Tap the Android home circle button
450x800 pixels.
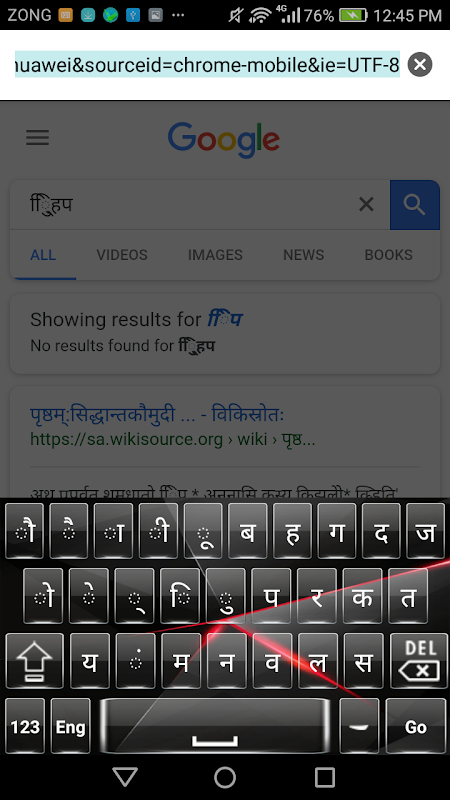(224, 777)
